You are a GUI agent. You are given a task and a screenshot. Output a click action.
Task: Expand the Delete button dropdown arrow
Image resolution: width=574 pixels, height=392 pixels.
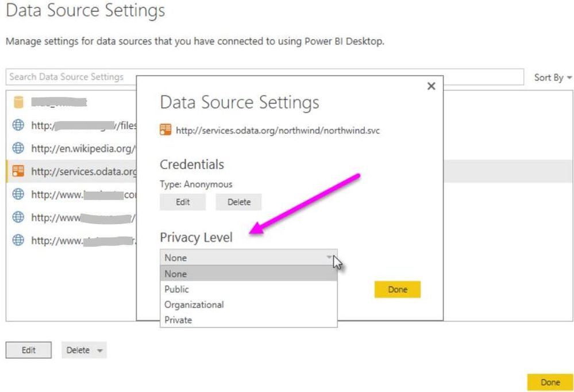[x=99, y=350]
